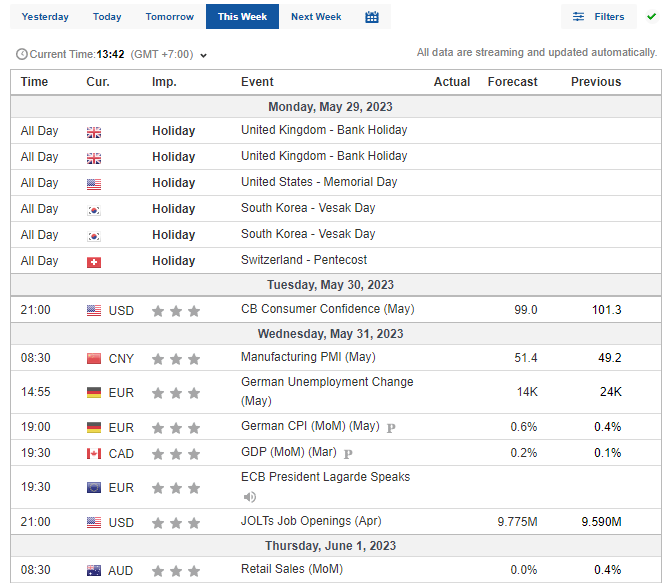Viewport: 671px width, 583px height.
Task: Open the German Unemployment Change event
Action: tap(327, 391)
